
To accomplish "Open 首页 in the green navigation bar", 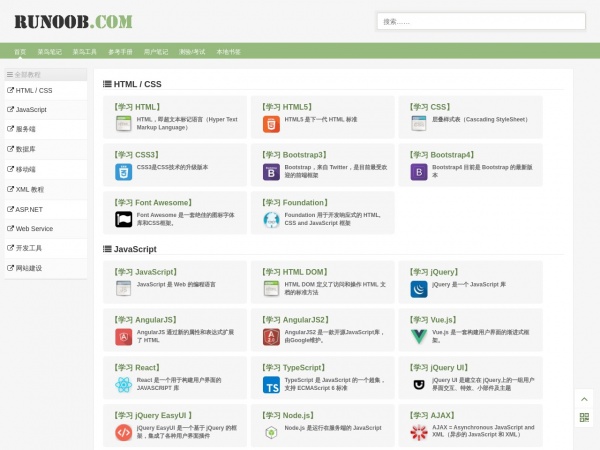I will [20, 52].
